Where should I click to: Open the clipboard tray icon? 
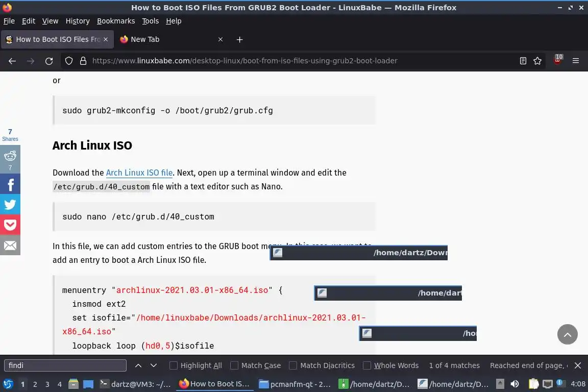[533, 384]
